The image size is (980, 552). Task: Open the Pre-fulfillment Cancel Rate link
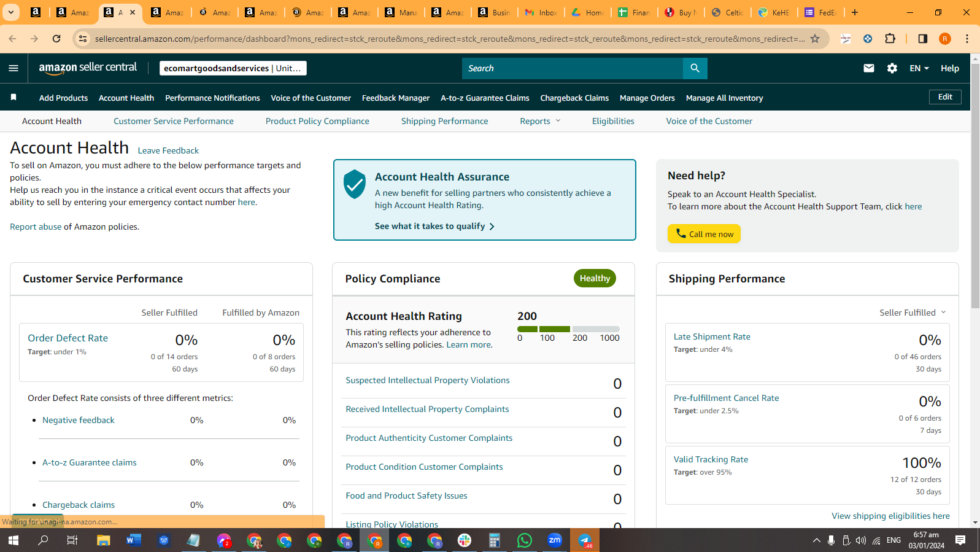pos(726,398)
